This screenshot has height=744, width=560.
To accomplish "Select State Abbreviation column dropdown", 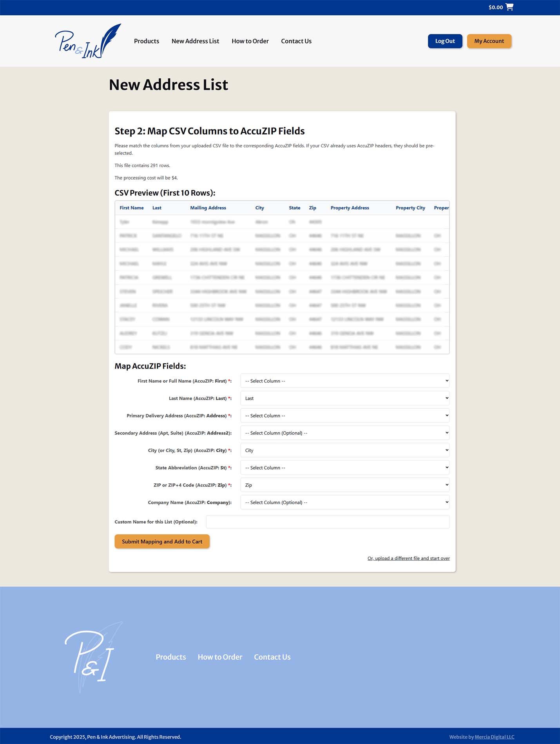I will tap(345, 468).
